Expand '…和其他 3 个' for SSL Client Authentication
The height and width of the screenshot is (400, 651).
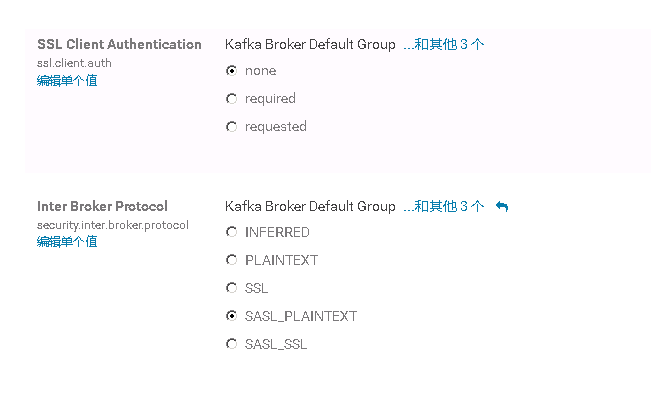(443, 44)
